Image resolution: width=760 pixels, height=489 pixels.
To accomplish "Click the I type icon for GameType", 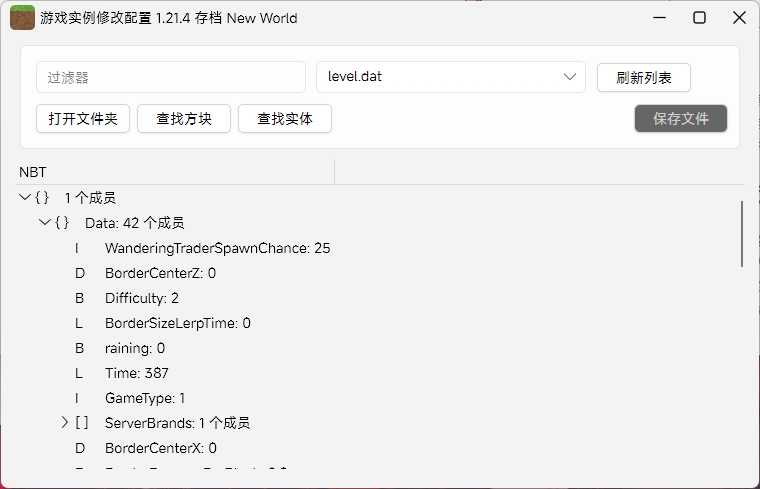I will click(77, 398).
